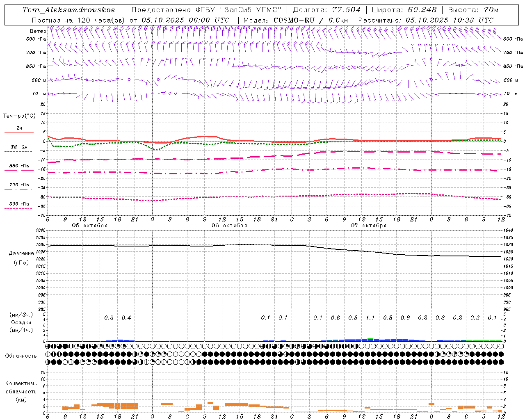Click the peak precipitation value 1.1
The height and width of the screenshot is (420, 525).
coord(370,317)
